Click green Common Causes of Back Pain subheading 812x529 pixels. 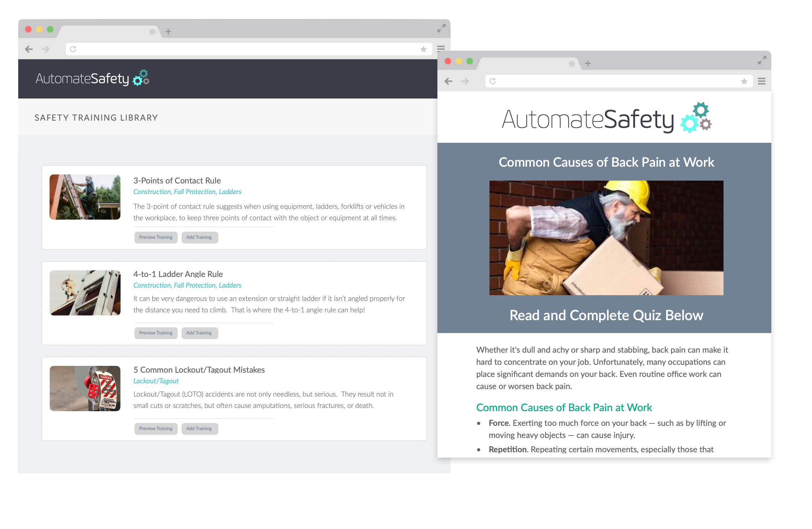pos(564,408)
